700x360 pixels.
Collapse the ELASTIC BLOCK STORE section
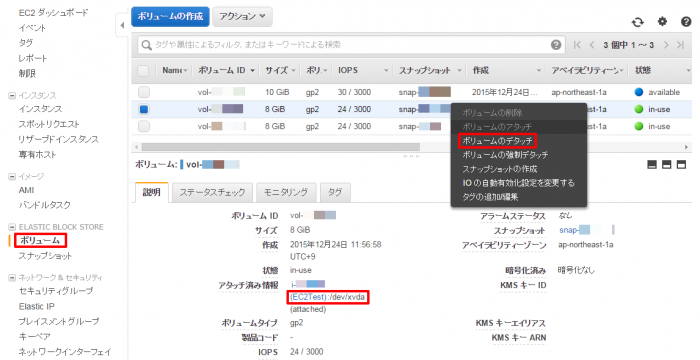(x=12, y=227)
